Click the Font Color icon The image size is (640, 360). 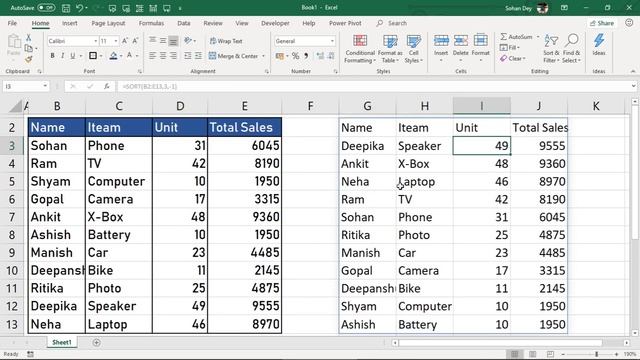(129, 56)
